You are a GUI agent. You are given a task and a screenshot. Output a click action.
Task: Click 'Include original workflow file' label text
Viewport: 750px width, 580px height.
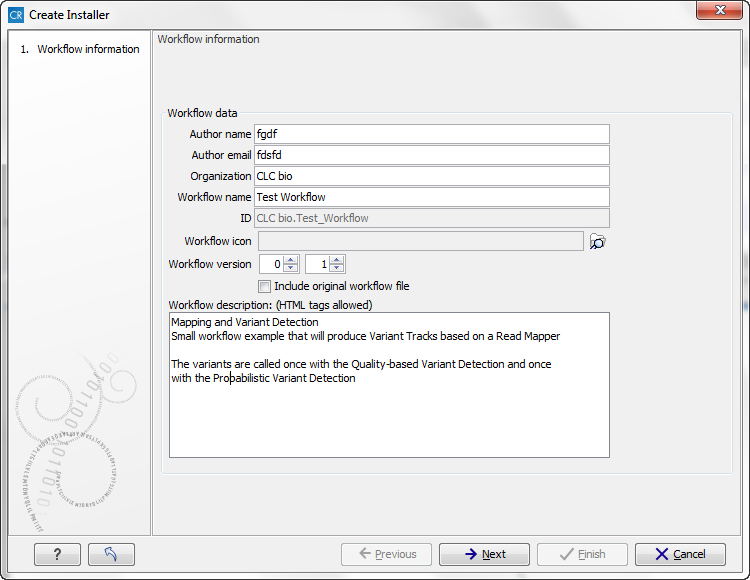(342, 286)
